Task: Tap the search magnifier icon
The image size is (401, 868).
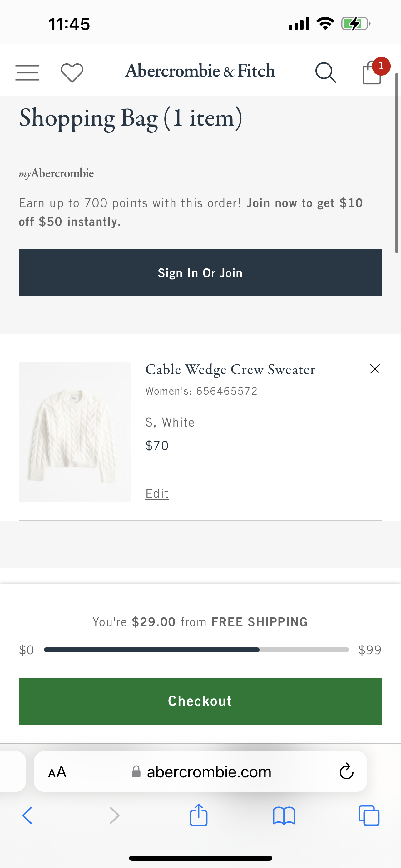Action: (x=325, y=72)
